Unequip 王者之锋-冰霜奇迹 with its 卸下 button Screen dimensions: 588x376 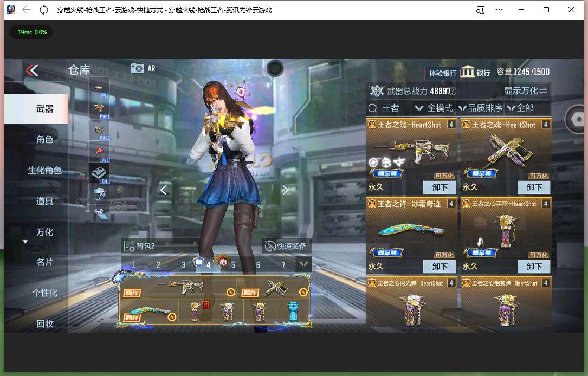pyautogui.click(x=440, y=267)
